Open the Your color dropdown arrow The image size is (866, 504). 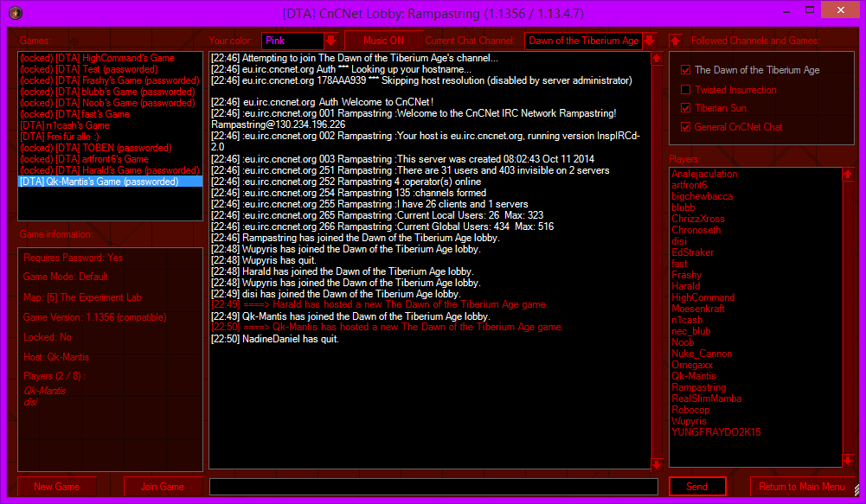coord(330,41)
